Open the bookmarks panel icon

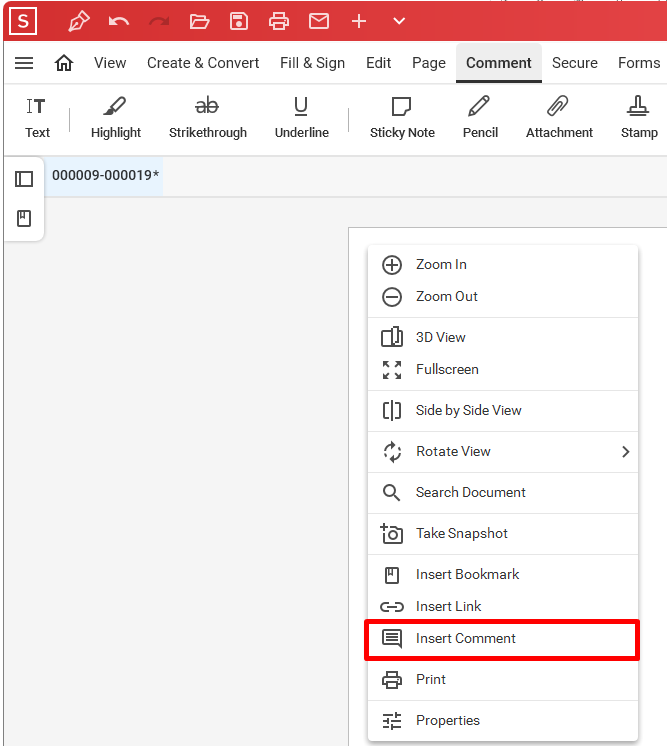pyautogui.click(x=24, y=218)
